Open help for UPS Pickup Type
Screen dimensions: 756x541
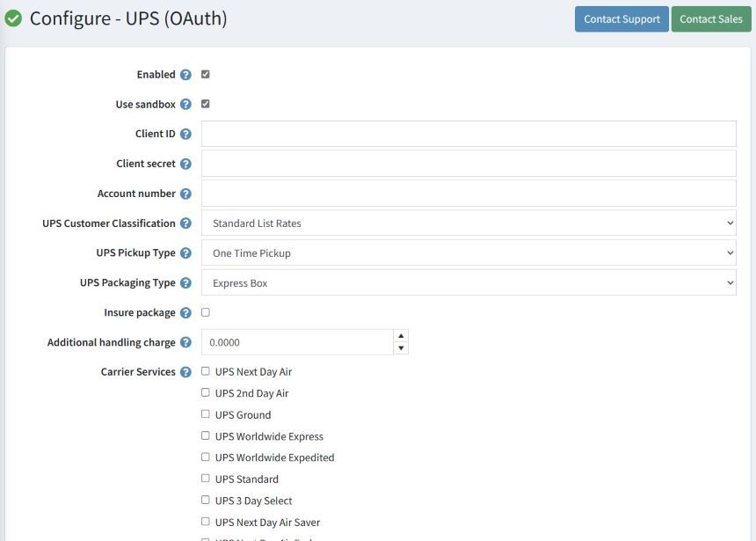pyautogui.click(x=185, y=253)
